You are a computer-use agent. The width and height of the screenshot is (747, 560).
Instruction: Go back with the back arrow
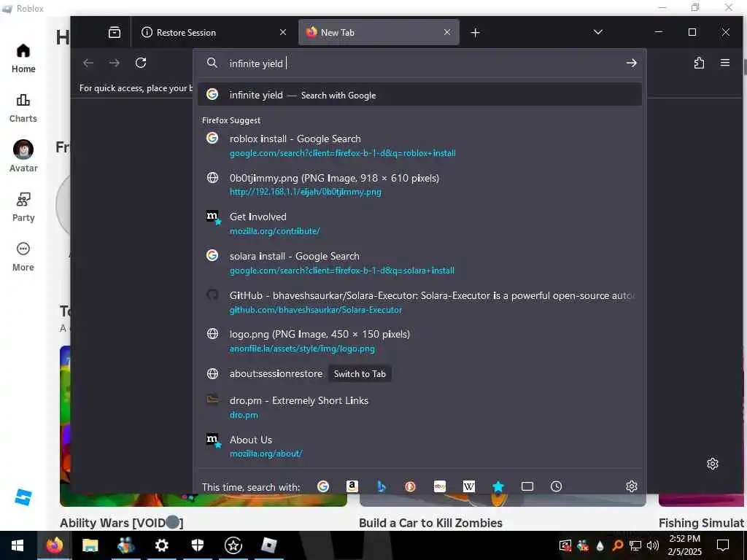pyautogui.click(x=88, y=63)
